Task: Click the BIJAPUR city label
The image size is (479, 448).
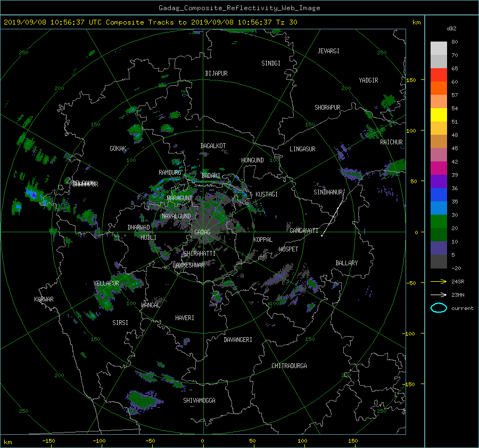Action: 216,74
